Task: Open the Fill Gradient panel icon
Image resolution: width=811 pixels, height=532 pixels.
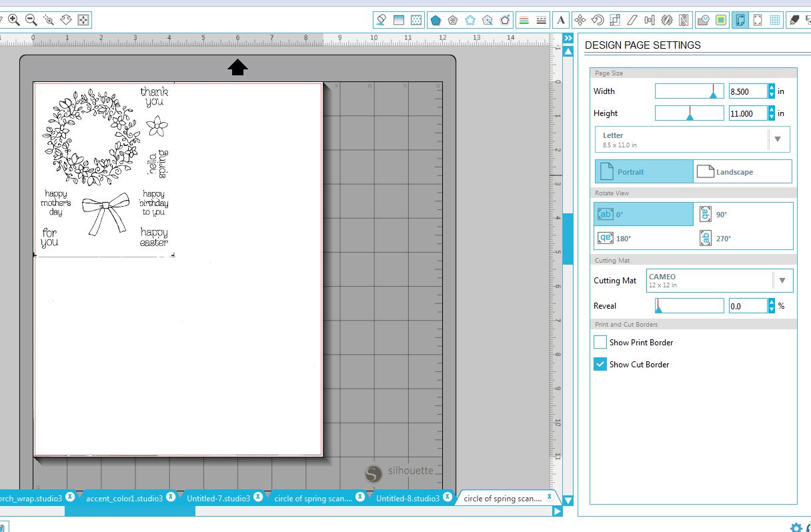Action: pyautogui.click(x=399, y=20)
